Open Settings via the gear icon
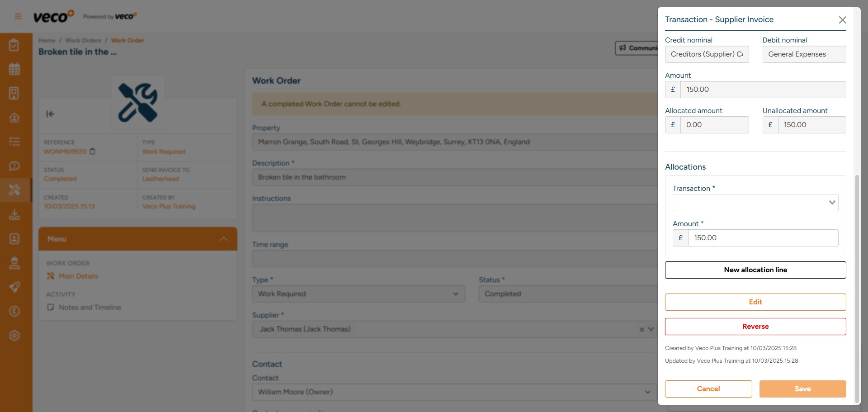Image resolution: width=868 pixels, height=412 pixels. click(x=15, y=336)
